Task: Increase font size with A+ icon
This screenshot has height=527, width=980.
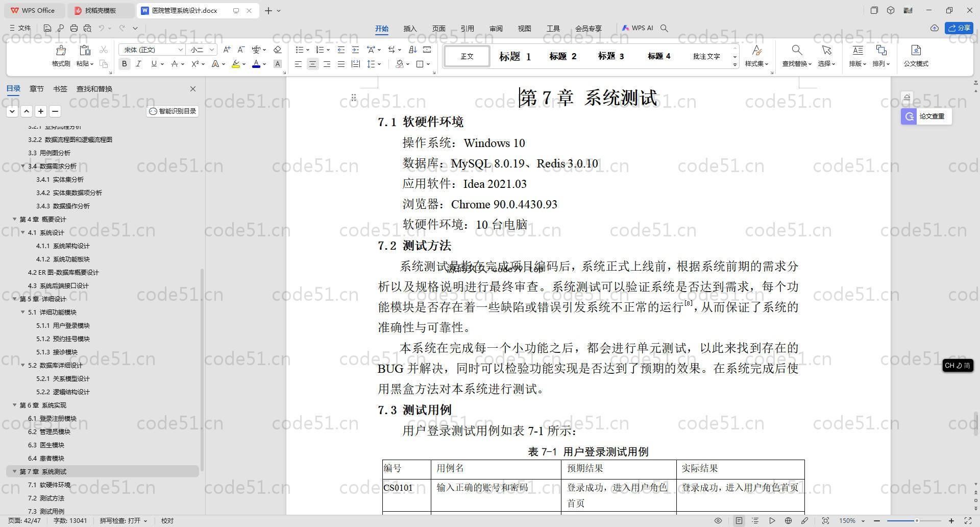Action: [x=227, y=50]
